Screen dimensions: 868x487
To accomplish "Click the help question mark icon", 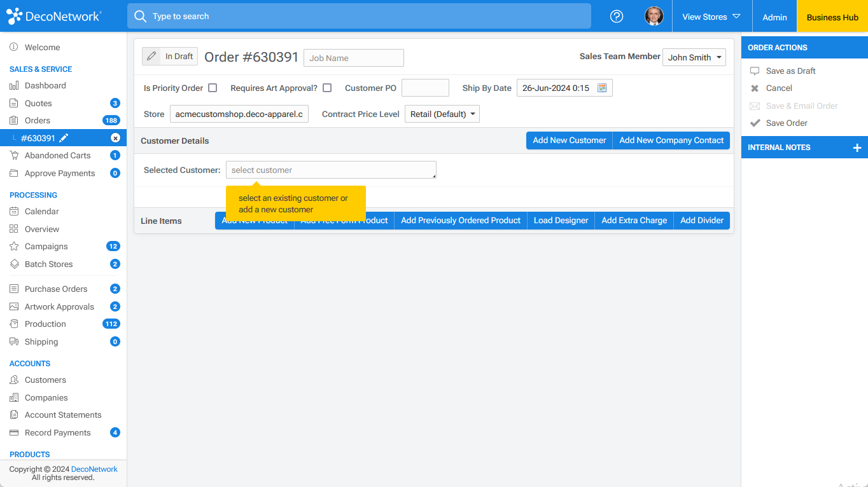I will [x=616, y=17].
